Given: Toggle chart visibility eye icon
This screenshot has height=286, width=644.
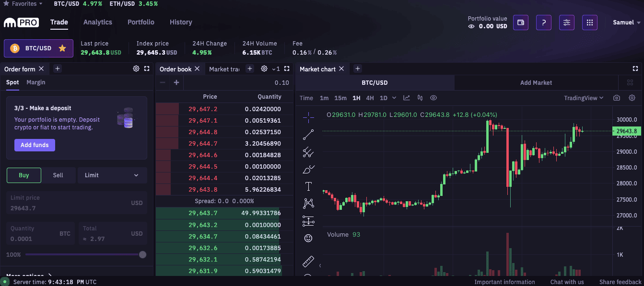Looking at the screenshot, I should point(433,98).
